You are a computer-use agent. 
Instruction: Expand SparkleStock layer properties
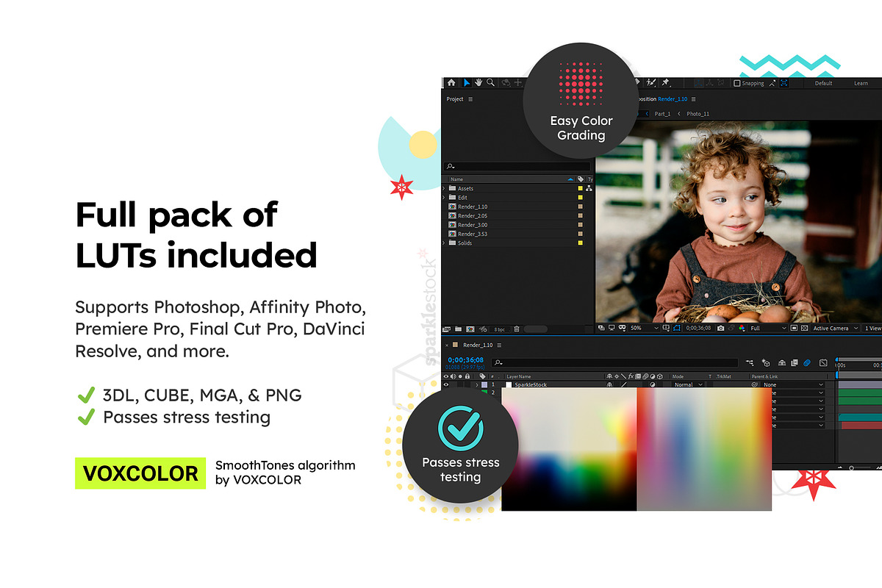pyautogui.click(x=477, y=384)
